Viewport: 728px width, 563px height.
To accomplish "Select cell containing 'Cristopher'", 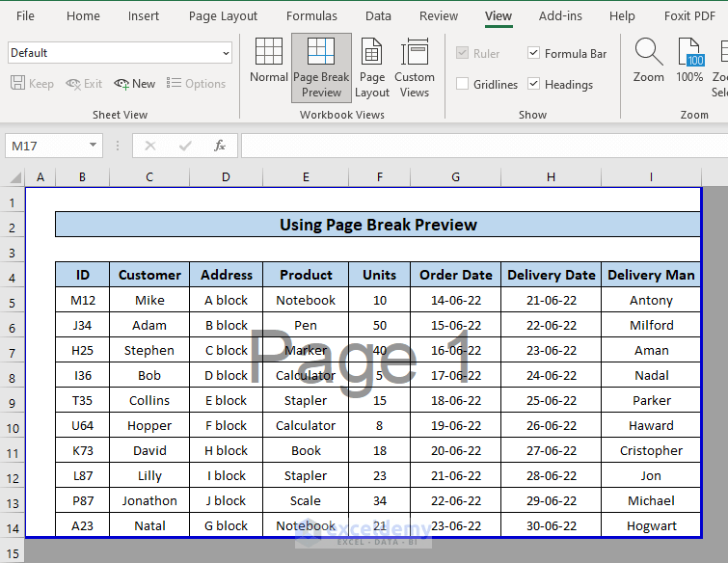I will point(651,450).
